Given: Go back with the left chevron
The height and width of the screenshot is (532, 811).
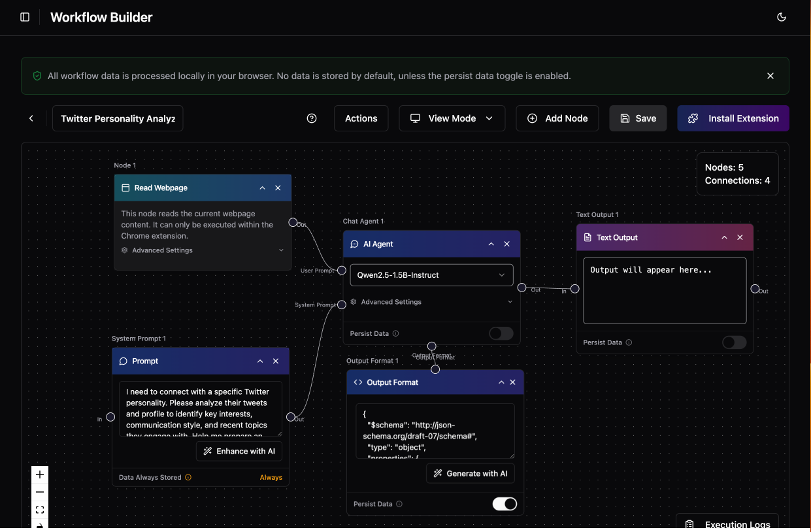Looking at the screenshot, I should [31, 118].
